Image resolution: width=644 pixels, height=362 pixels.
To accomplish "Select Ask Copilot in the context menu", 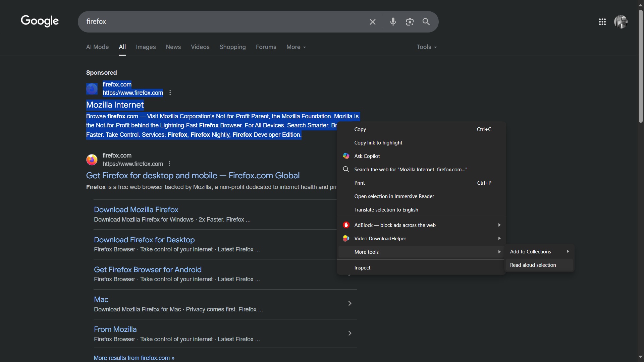I will tap(367, 156).
